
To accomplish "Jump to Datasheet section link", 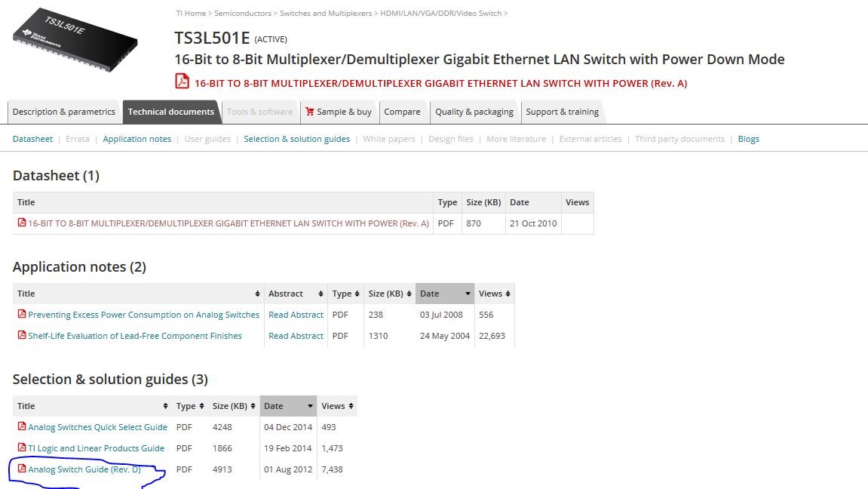I will [x=32, y=139].
